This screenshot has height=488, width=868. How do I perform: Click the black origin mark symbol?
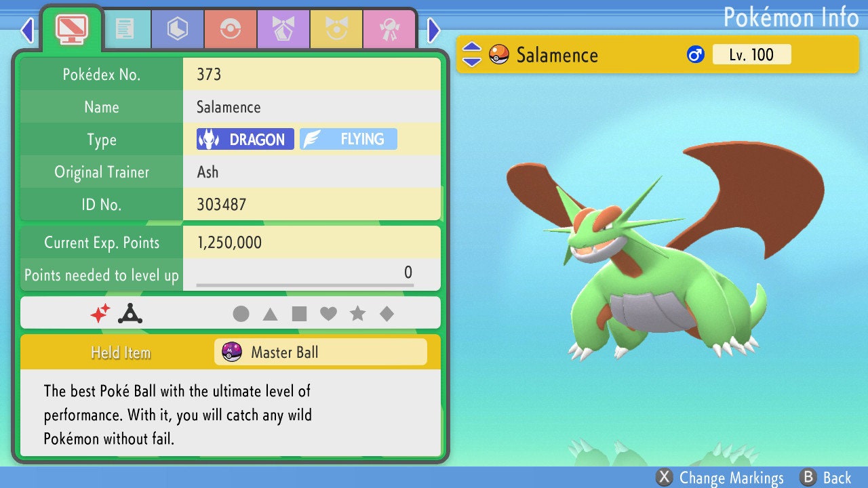tap(129, 312)
